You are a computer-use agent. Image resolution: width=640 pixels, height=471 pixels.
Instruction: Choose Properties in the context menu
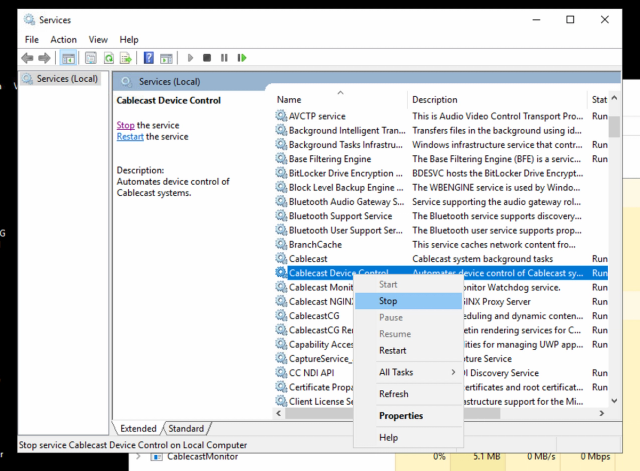pyautogui.click(x=408, y=415)
